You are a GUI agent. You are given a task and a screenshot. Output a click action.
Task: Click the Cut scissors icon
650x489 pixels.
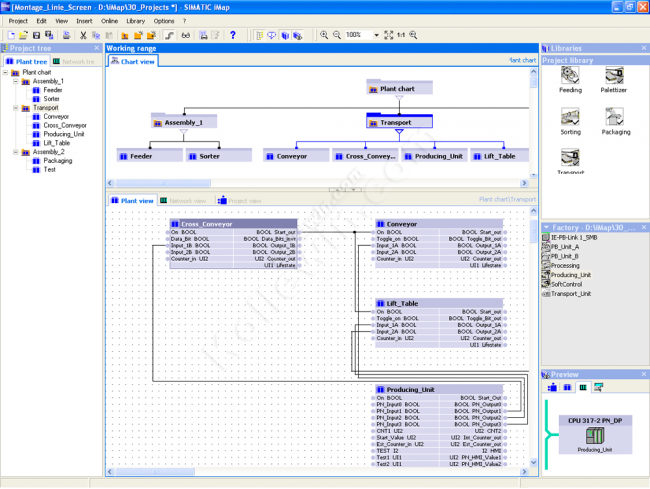coord(82,35)
